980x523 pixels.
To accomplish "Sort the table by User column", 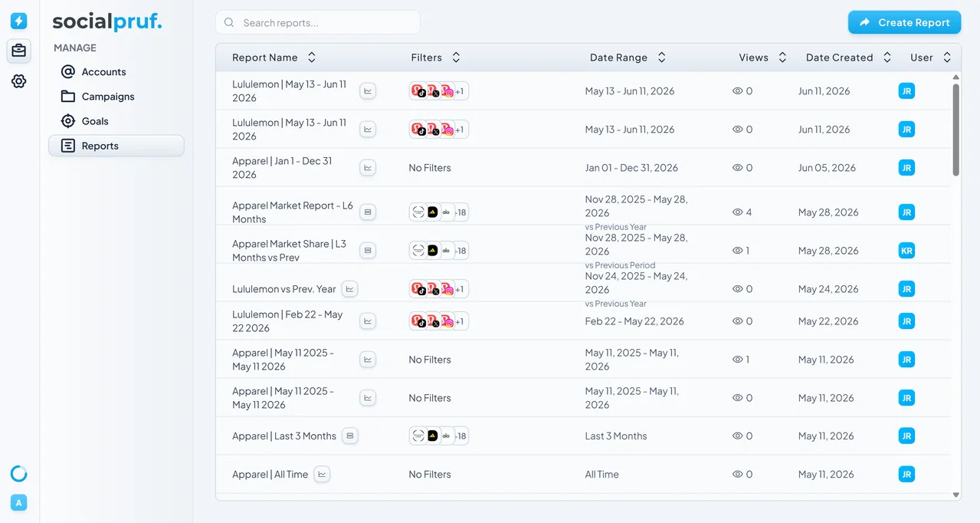I will (947, 58).
